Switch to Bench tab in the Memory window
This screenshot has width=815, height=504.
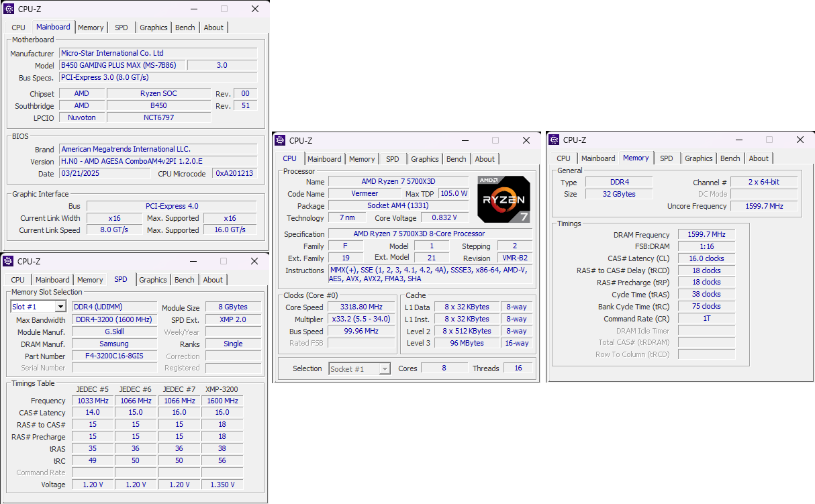tap(730, 158)
